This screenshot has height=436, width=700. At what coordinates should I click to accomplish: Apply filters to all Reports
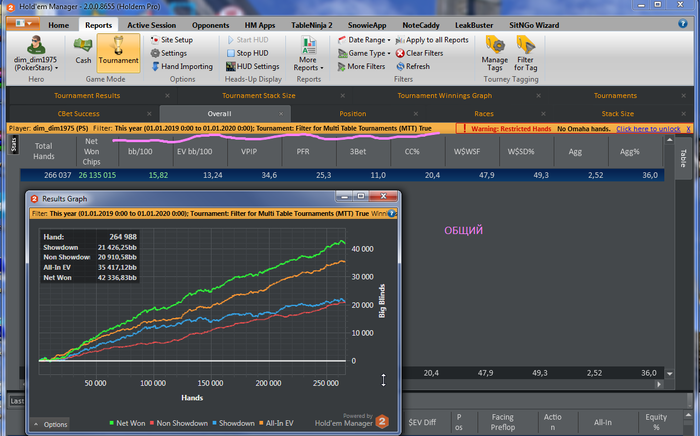432,40
